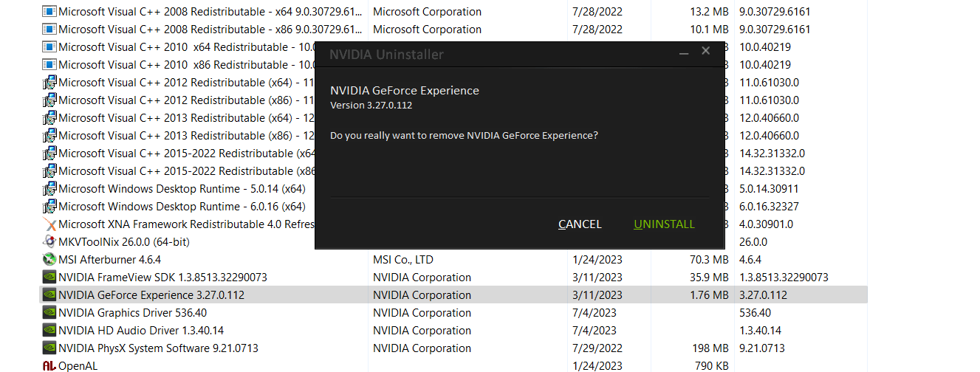Select Microsoft Windows Desktop Runtime 6.0.16 entry
This screenshot has height=372, width=980.
tap(181, 207)
